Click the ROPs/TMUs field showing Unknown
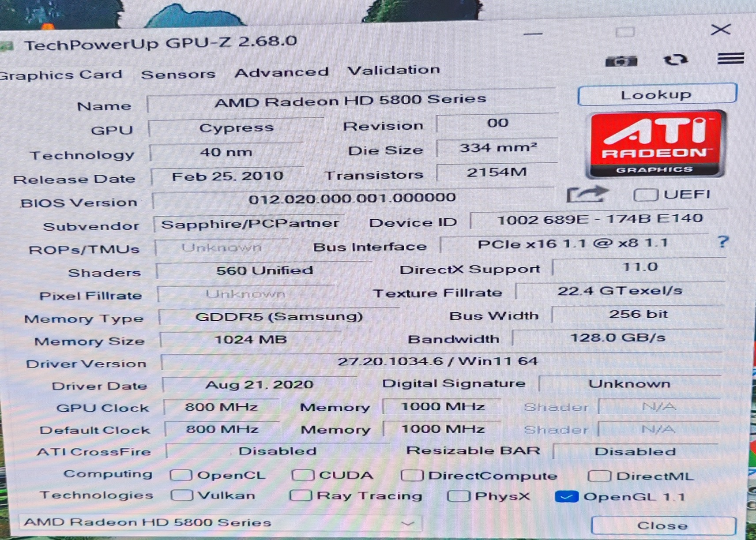The image size is (756, 540). pos(222,247)
